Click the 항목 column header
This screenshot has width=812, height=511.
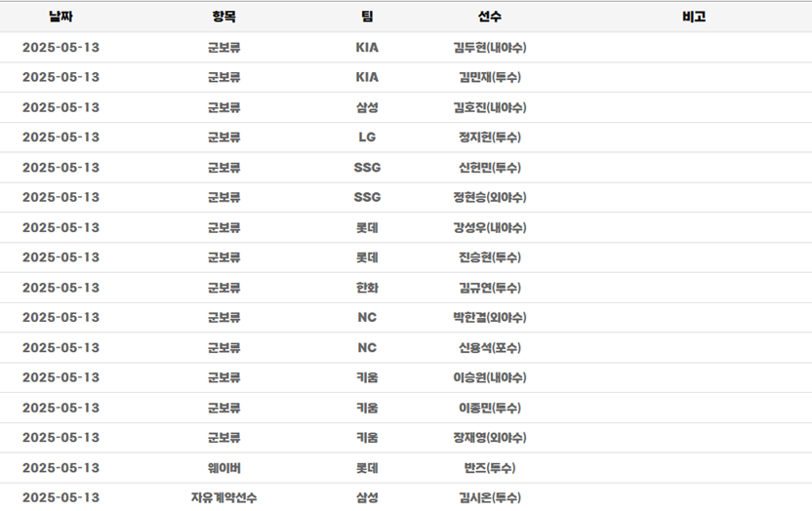[x=223, y=17]
